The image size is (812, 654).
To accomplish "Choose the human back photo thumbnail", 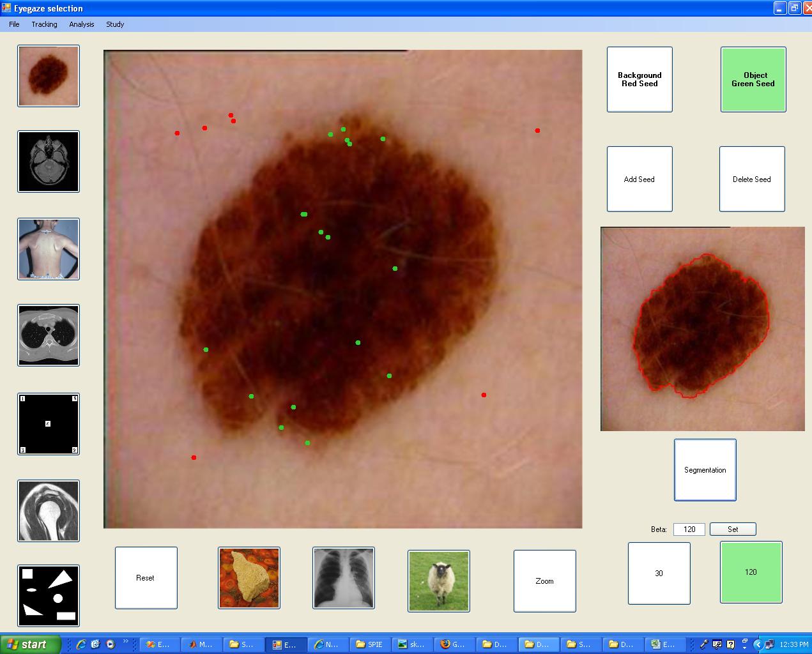I will tap(49, 249).
